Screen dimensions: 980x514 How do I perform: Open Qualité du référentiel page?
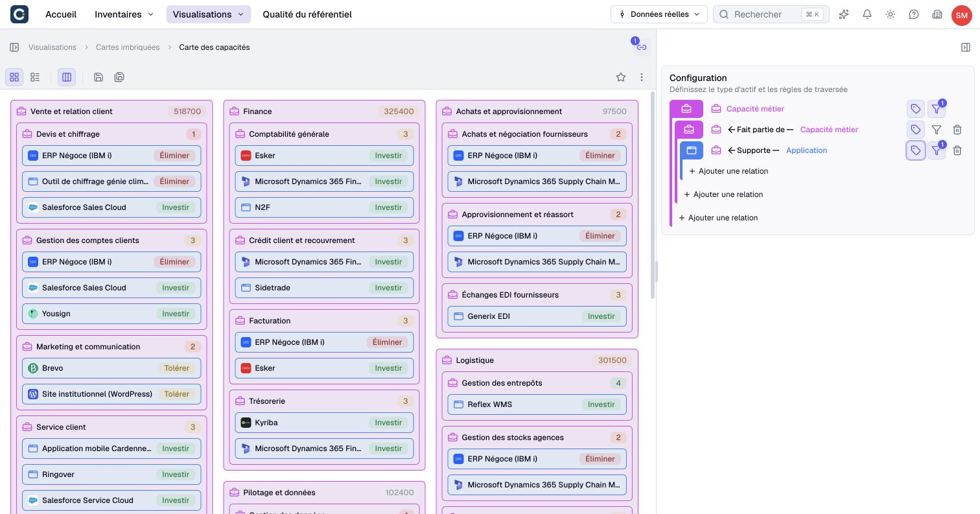click(307, 14)
